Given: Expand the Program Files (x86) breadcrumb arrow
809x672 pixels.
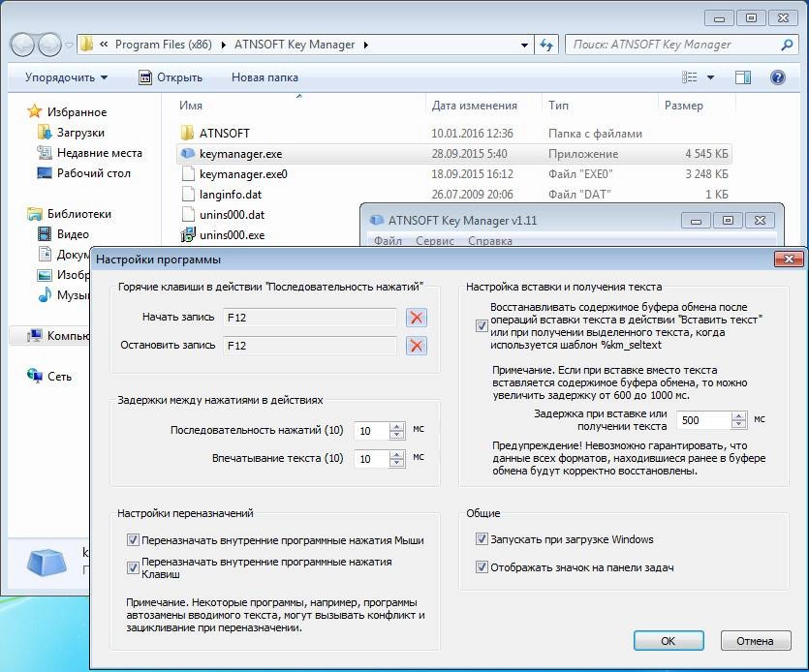Looking at the screenshot, I should point(224,45).
